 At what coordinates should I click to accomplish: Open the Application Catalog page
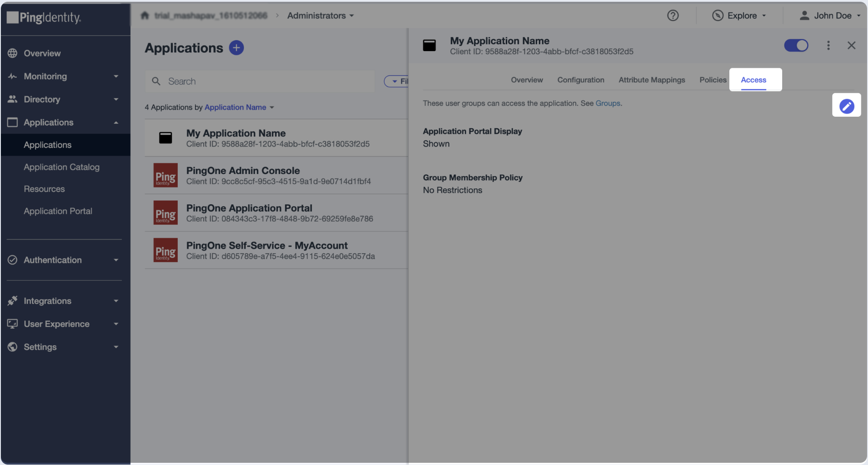click(62, 167)
